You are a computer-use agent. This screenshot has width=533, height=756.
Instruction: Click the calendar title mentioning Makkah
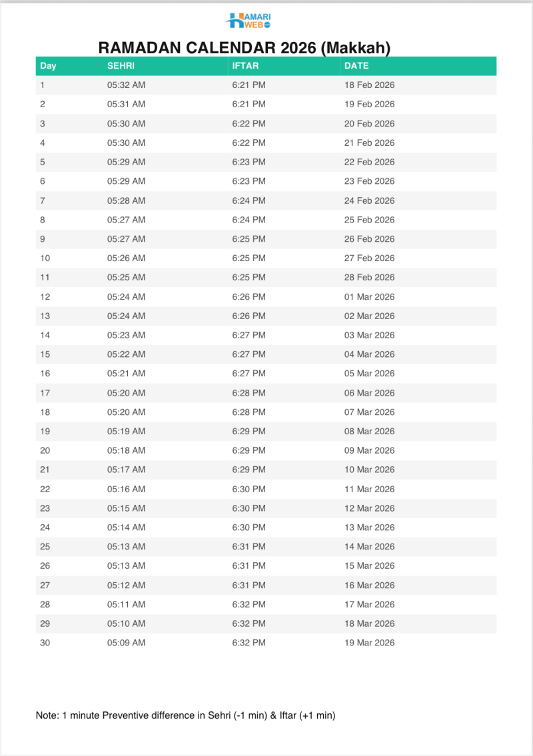(x=244, y=48)
